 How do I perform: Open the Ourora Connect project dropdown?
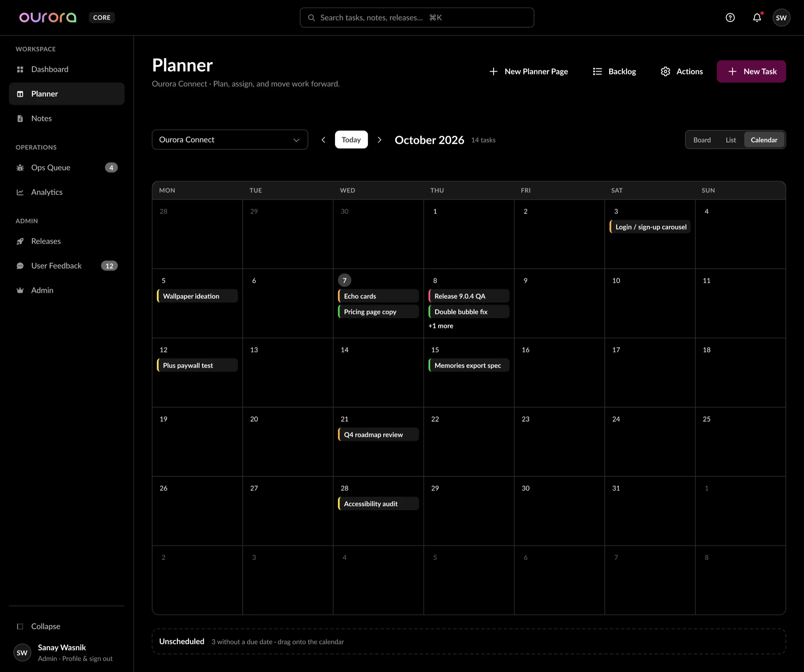pos(230,139)
